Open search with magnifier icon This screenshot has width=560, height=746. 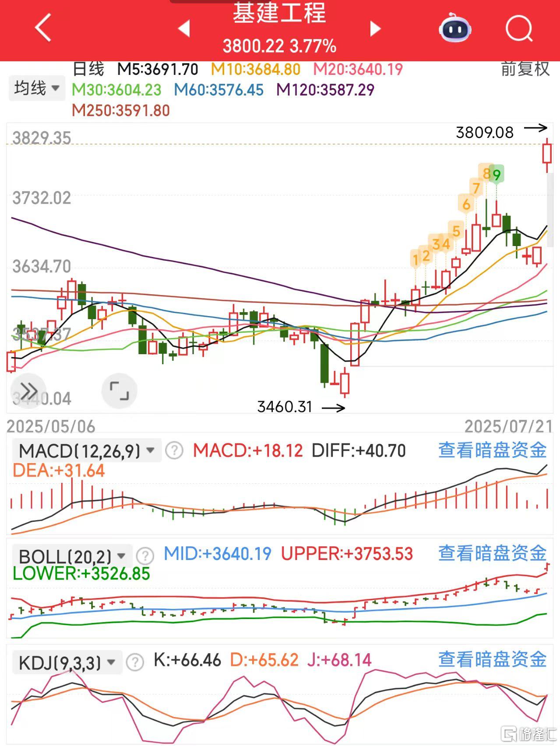point(519,28)
